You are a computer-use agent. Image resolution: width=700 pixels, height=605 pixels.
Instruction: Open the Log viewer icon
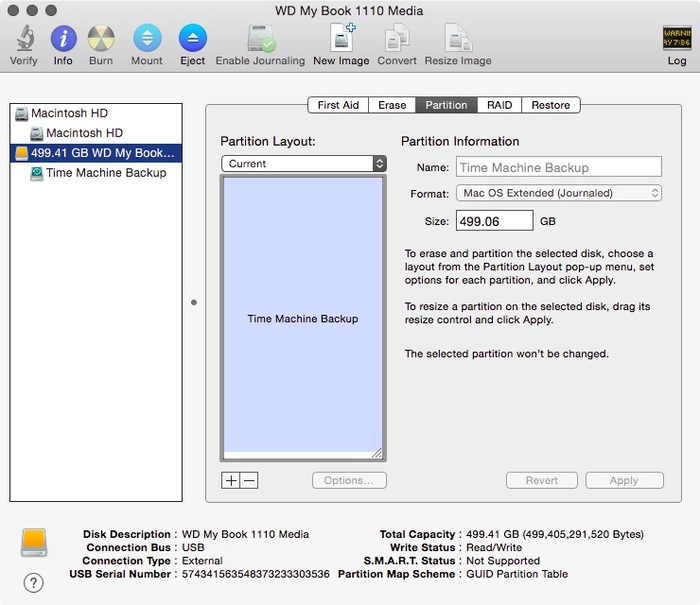677,38
